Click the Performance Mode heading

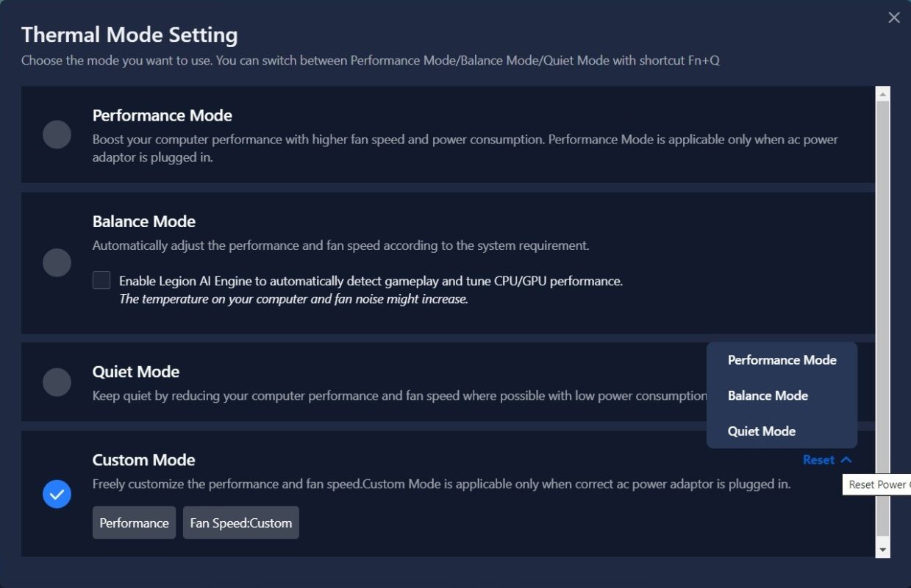(x=162, y=115)
